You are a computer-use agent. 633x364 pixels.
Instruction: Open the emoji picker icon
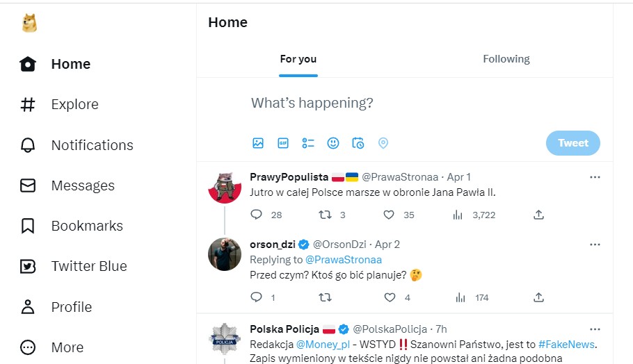coord(333,143)
